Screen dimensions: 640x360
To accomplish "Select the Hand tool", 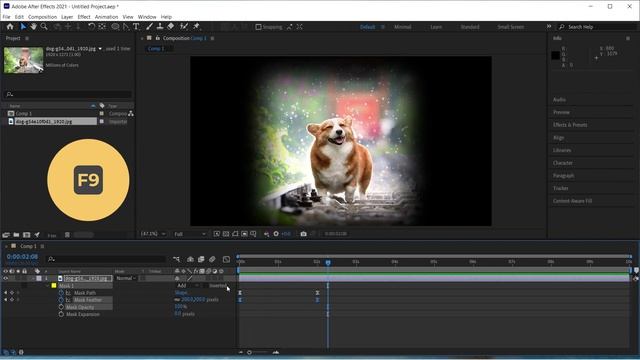I will (x=33, y=27).
